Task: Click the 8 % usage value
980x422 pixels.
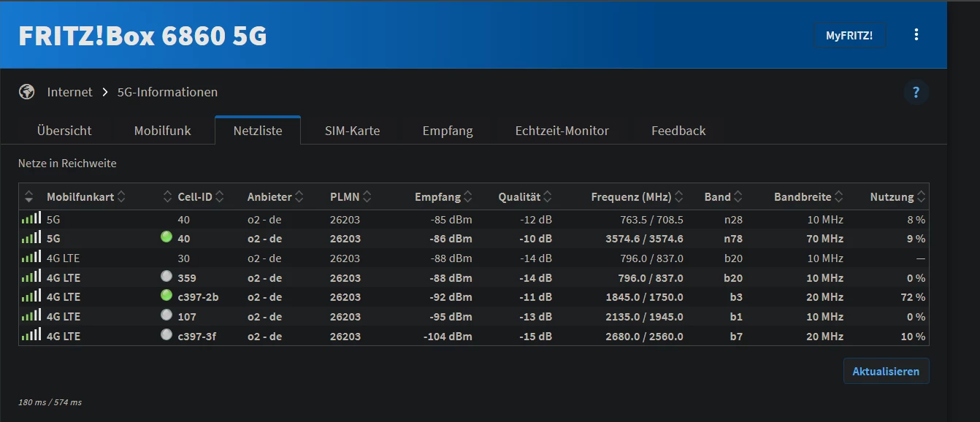Action: [916, 219]
